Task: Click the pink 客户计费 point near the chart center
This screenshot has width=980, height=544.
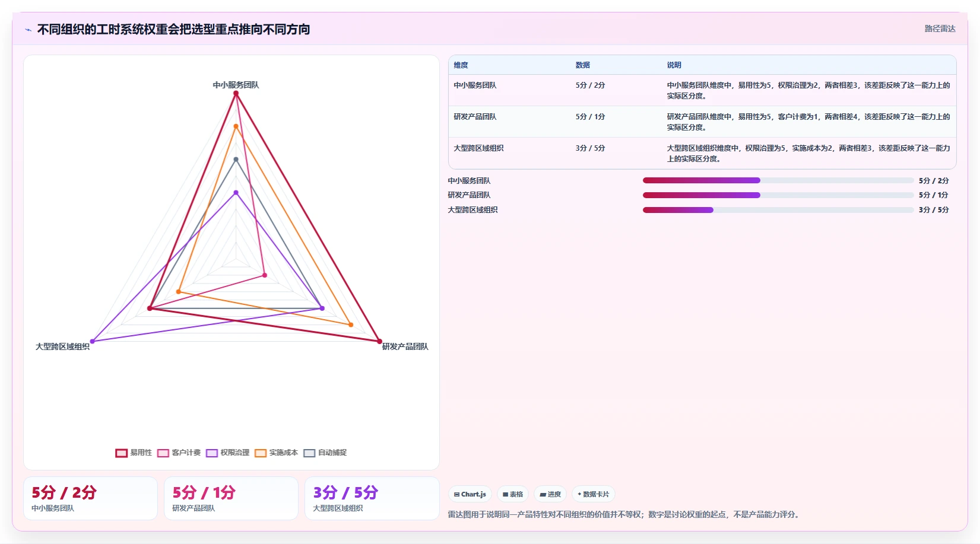Action: 265,275
